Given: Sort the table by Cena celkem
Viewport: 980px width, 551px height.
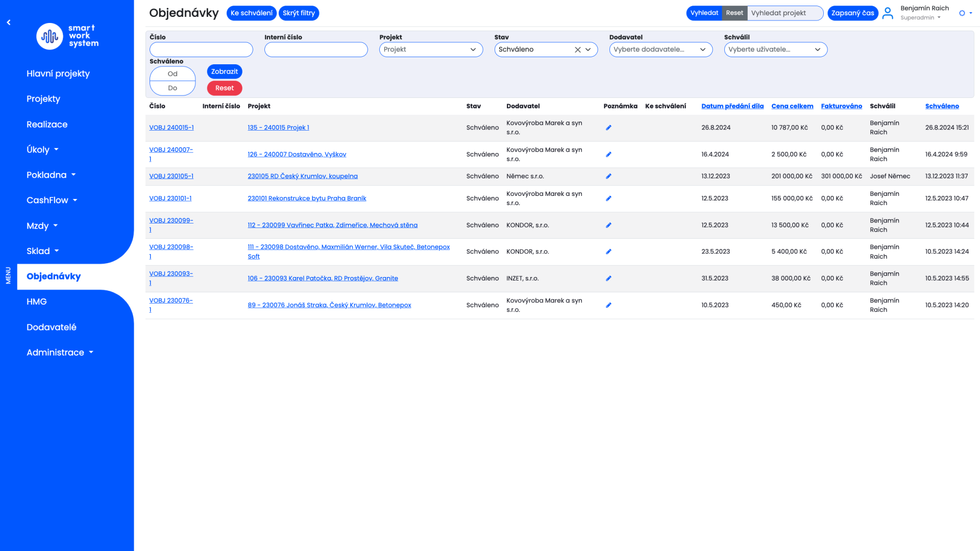Looking at the screenshot, I should (792, 106).
